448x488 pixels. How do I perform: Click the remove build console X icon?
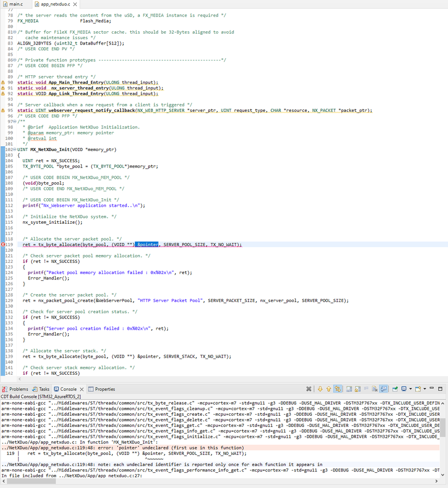click(309, 389)
